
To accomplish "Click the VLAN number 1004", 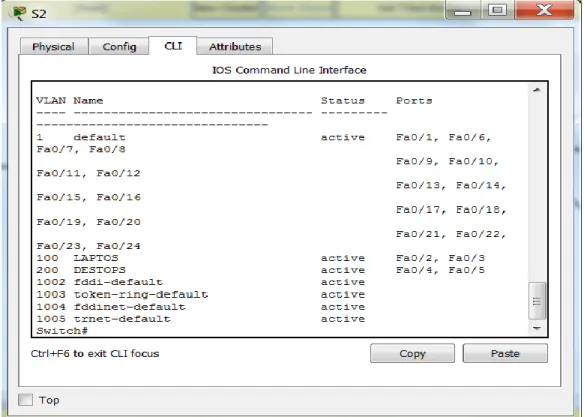I will [x=51, y=306].
